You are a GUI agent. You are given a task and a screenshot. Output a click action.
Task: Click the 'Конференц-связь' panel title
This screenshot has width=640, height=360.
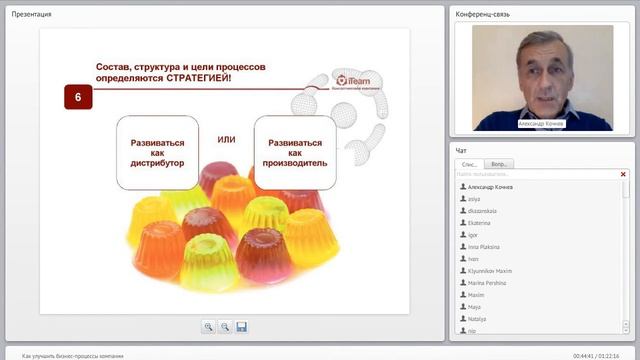tap(482, 14)
